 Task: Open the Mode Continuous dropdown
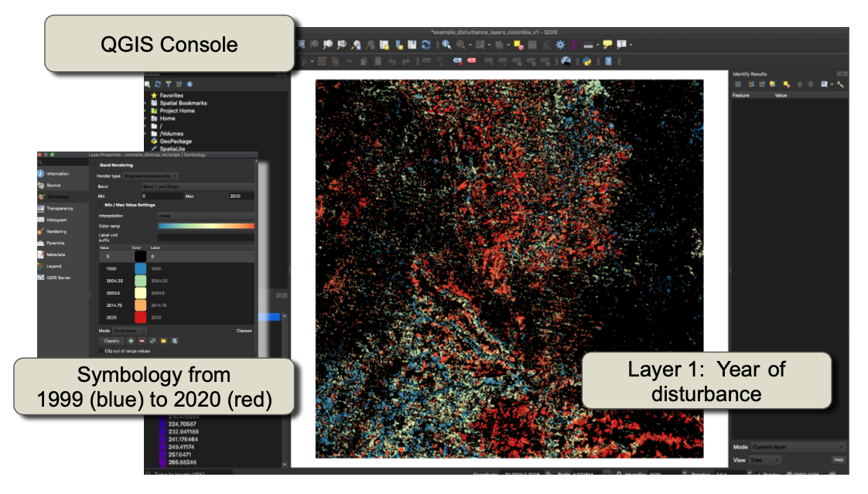(x=129, y=330)
